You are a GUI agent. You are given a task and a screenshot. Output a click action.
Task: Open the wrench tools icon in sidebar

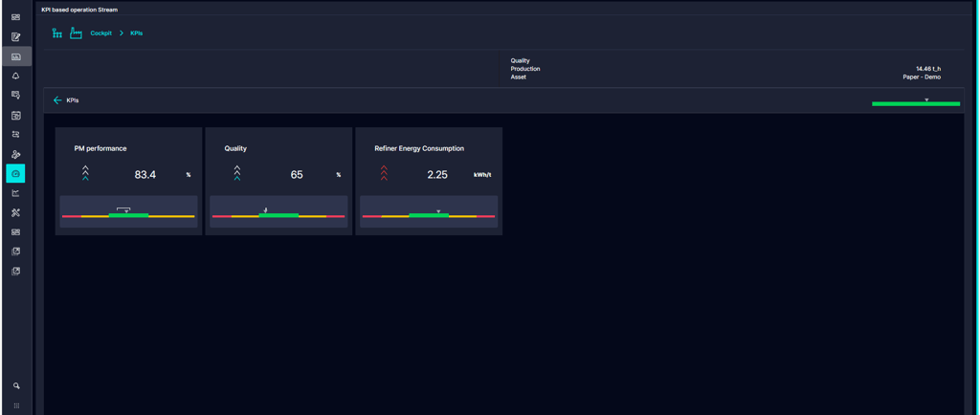click(16, 213)
